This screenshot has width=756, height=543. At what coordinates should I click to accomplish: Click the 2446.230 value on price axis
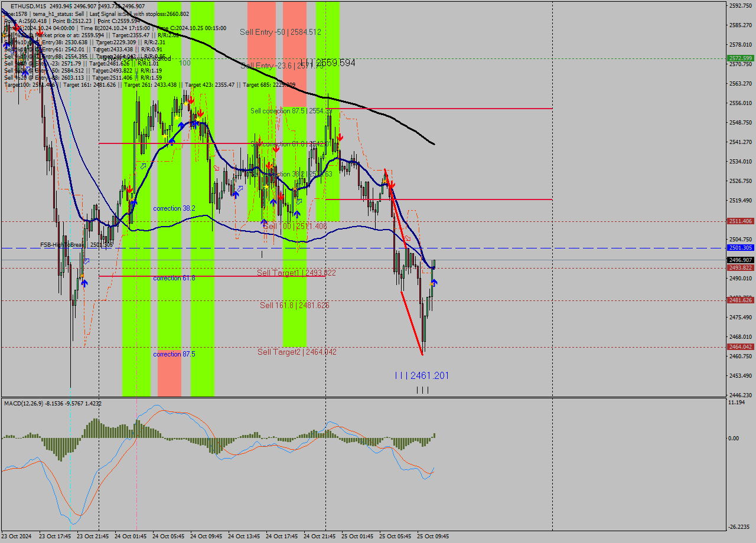740,395
